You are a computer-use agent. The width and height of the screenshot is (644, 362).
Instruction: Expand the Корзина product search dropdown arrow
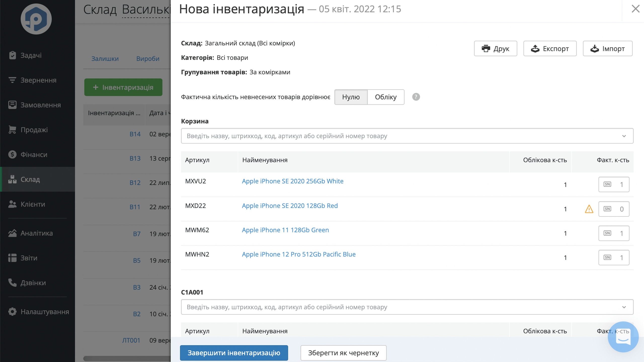624,136
